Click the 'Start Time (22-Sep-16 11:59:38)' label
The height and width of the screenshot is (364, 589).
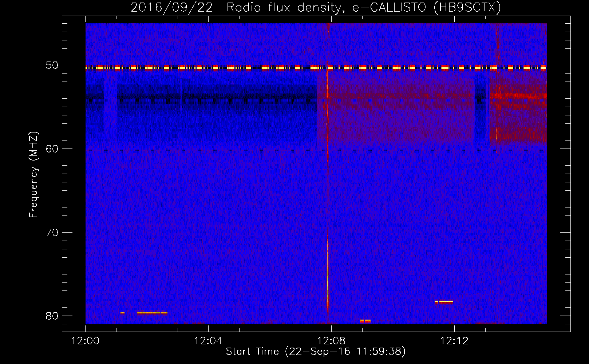click(316, 352)
